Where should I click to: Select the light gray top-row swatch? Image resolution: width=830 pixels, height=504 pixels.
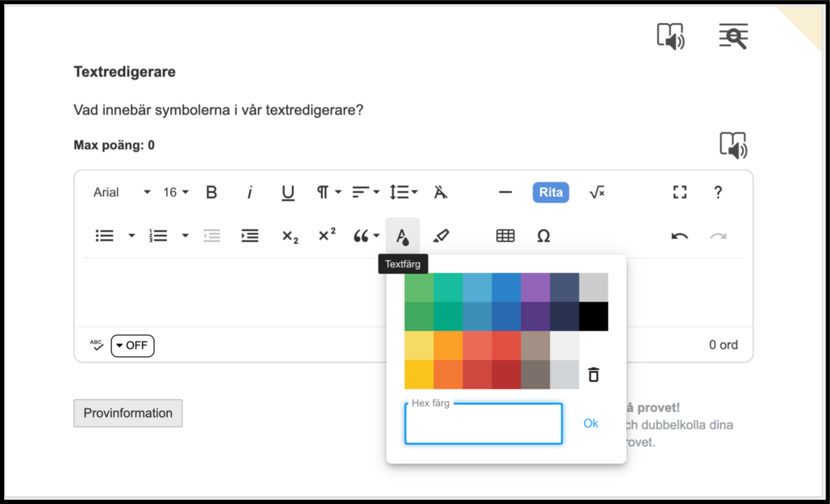coord(594,287)
